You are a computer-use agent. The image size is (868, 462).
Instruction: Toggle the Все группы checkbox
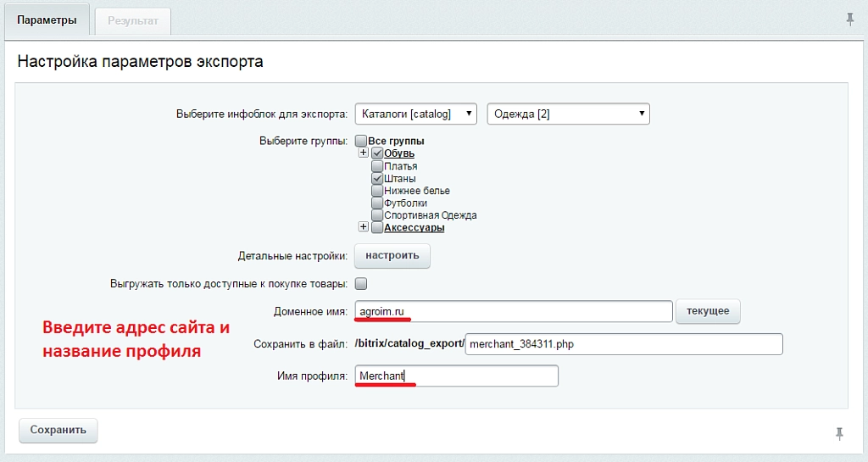pos(361,141)
